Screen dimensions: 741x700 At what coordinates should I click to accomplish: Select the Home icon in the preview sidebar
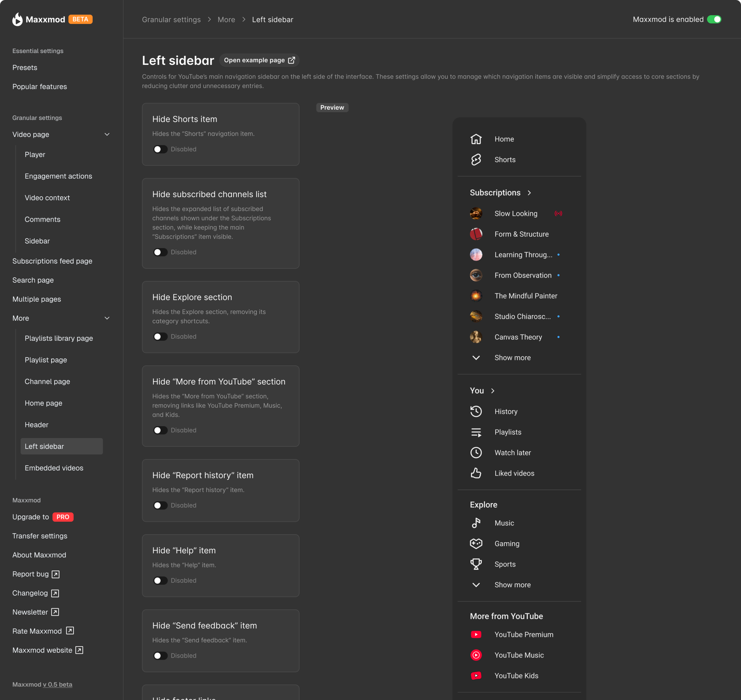pyautogui.click(x=476, y=138)
